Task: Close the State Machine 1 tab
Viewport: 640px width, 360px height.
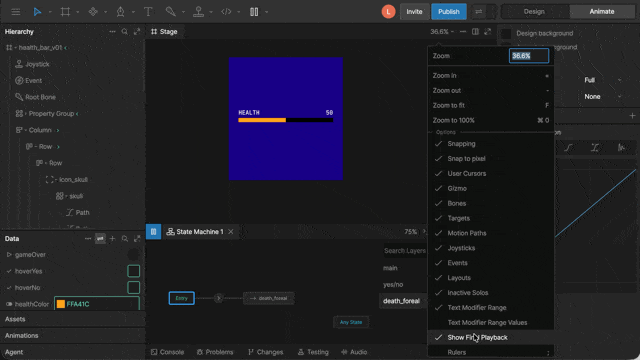Action: 231,232
